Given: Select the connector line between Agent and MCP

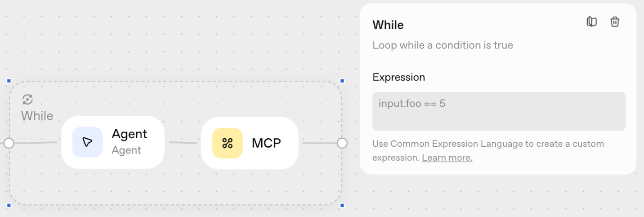Looking at the screenshot, I should pos(183,143).
